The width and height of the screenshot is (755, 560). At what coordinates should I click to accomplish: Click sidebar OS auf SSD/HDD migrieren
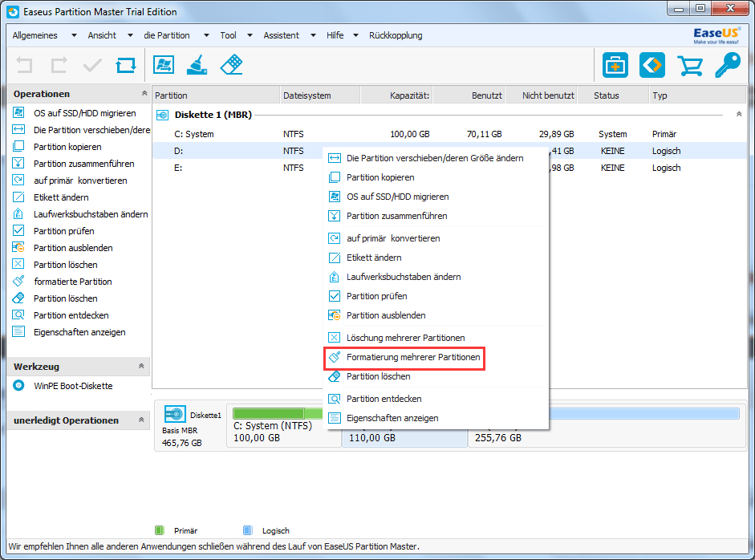[x=85, y=113]
